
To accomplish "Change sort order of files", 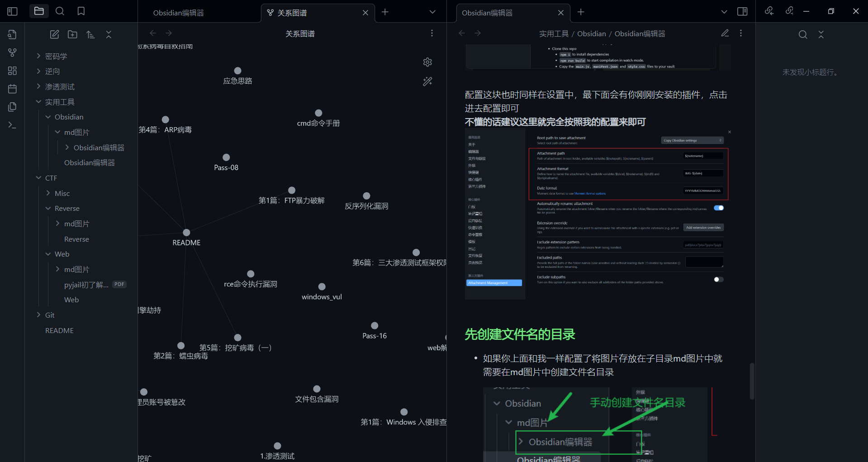I will (90, 34).
